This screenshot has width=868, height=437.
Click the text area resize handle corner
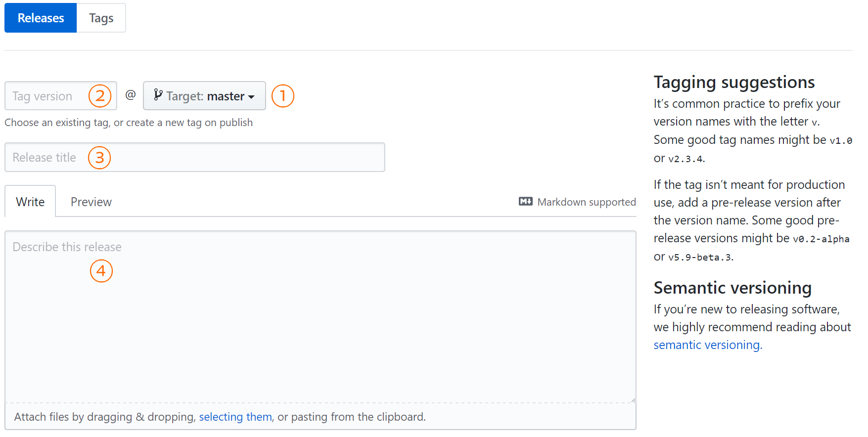pos(633,399)
